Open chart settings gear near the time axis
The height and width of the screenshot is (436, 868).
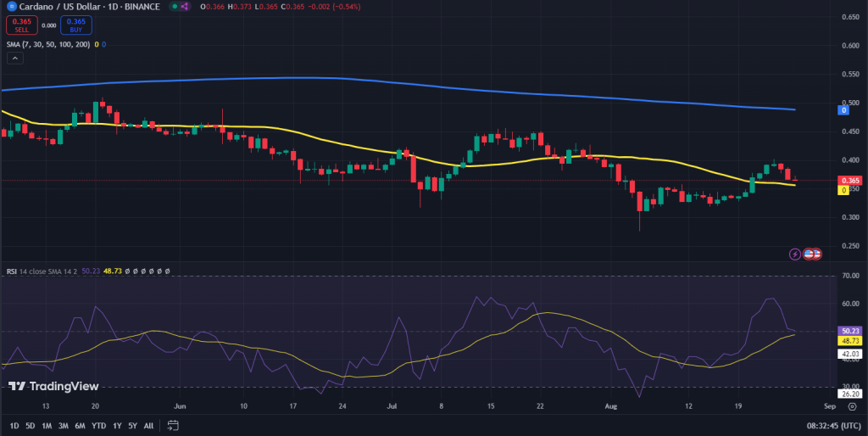pos(852,406)
